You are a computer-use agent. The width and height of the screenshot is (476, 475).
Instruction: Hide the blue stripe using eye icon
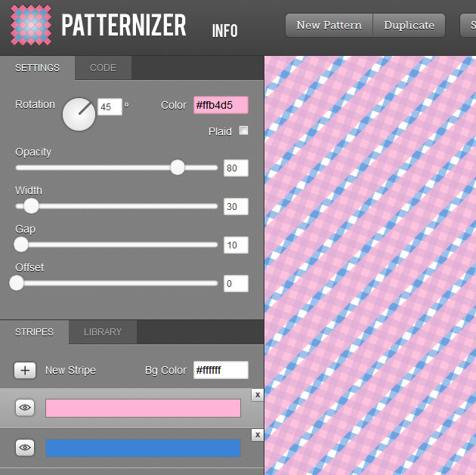[x=26, y=448]
